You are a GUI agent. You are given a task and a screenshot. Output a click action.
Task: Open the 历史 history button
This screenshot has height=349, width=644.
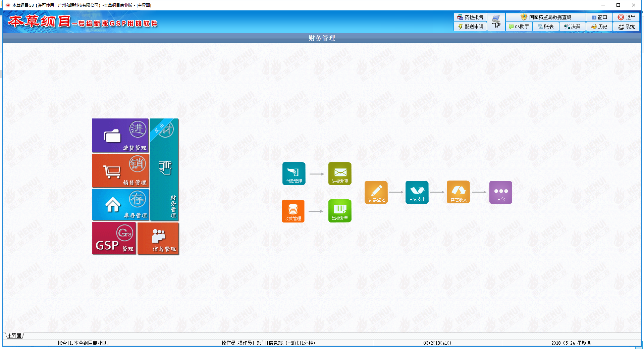click(599, 27)
